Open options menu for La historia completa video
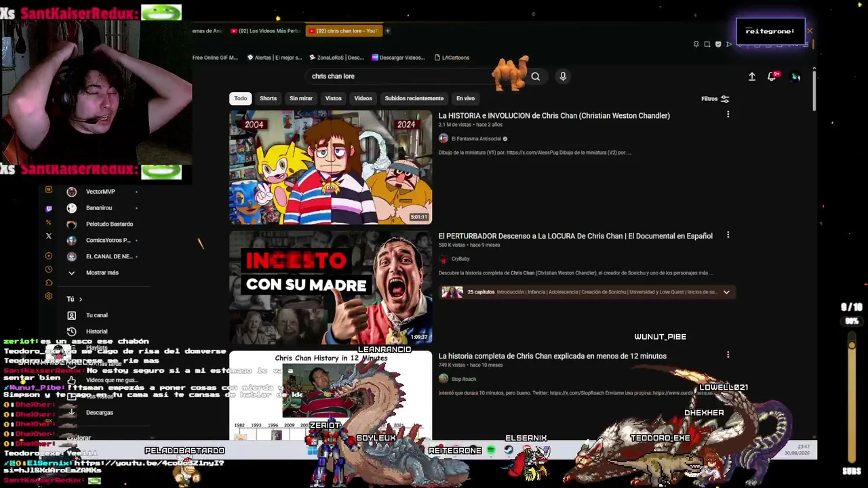This screenshot has height=488, width=868. [x=728, y=355]
